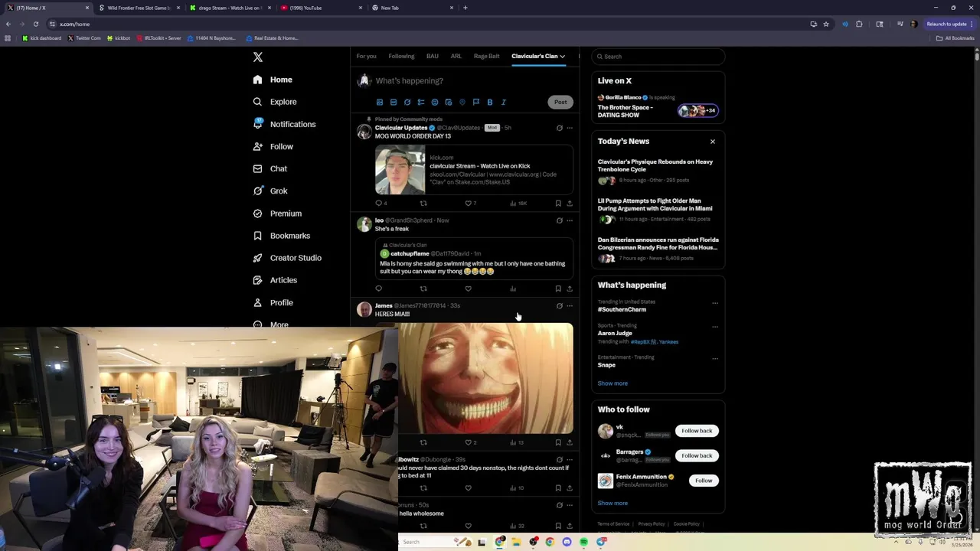Tag a location in the composer
Image resolution: width=980 pixels, height=551 pixels.
point(462,102)
